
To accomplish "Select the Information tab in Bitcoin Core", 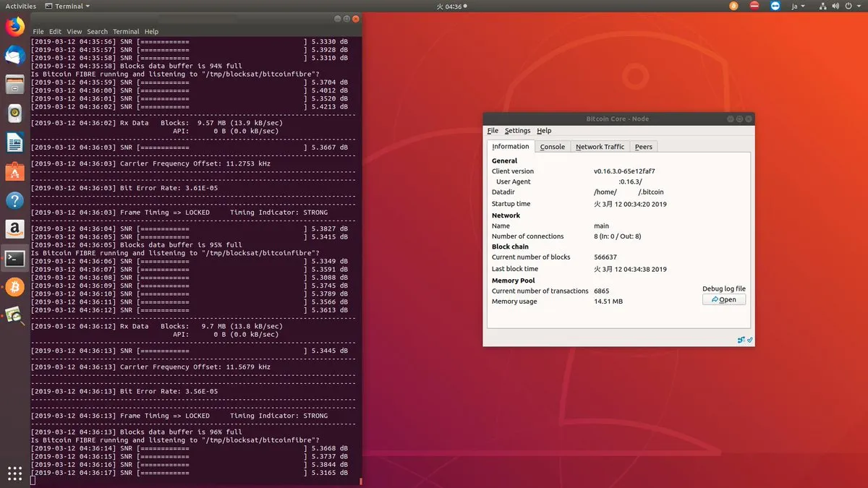I will (x=511, y=146).
